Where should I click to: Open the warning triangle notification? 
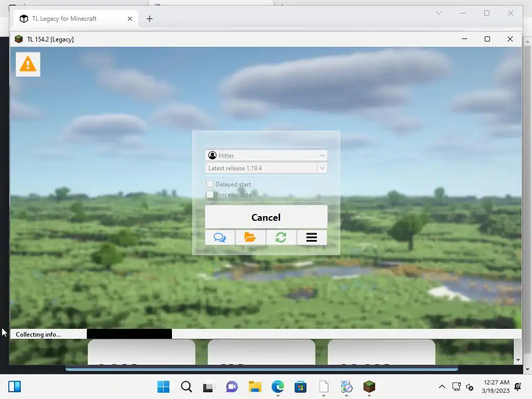click(28, 64)
